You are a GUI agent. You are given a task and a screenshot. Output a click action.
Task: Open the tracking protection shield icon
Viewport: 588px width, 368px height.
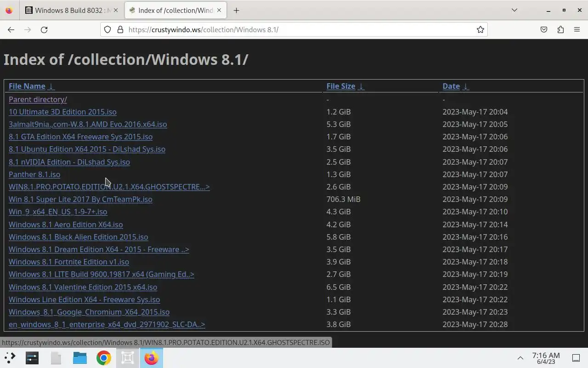[107, 29]
